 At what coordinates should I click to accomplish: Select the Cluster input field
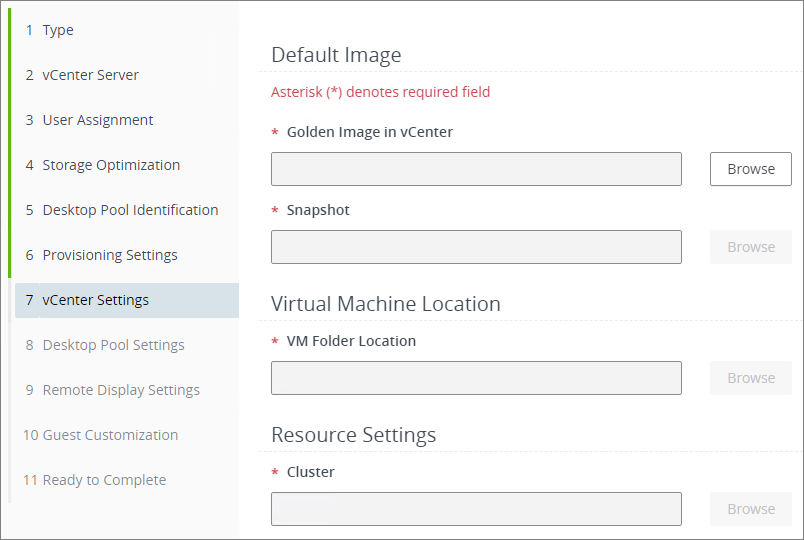tap(476, 509)
